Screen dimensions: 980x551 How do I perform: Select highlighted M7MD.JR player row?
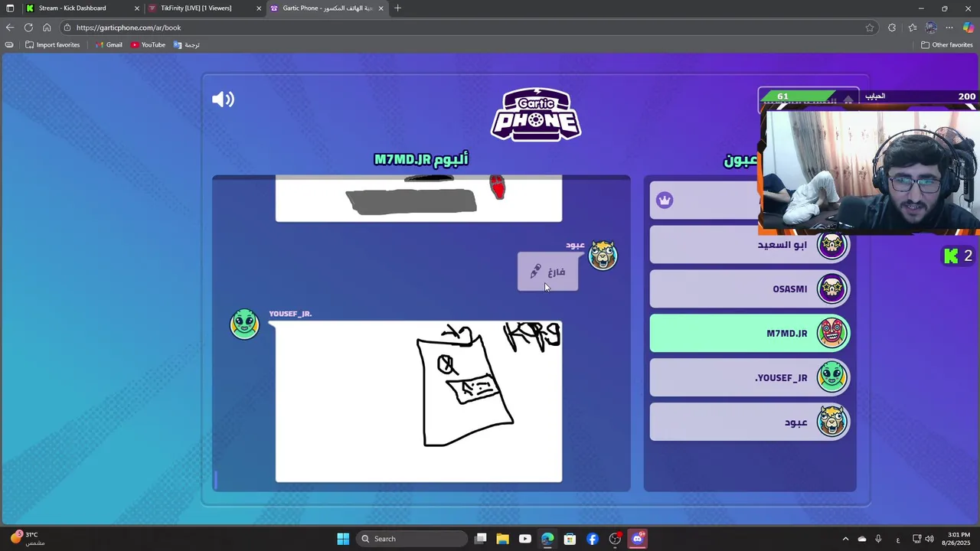tap(750, 334)
